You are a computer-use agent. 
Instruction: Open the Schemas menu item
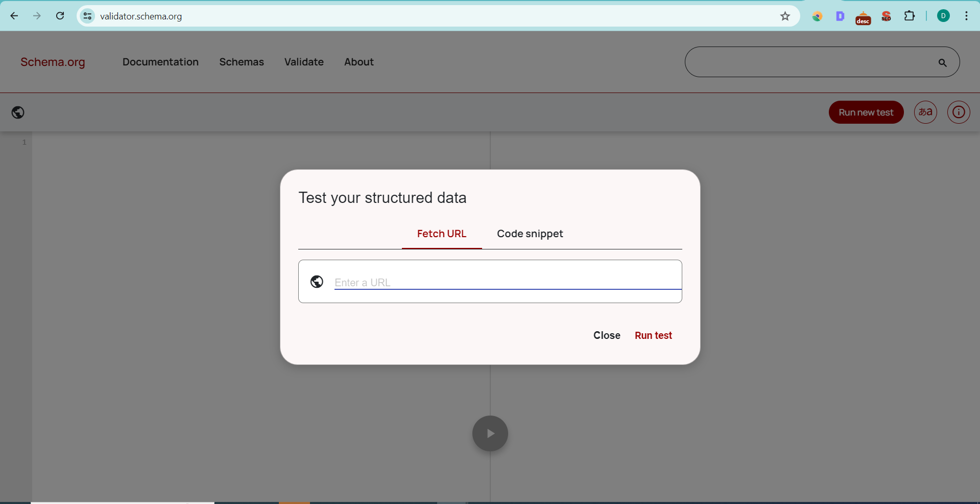pos(242,62)
